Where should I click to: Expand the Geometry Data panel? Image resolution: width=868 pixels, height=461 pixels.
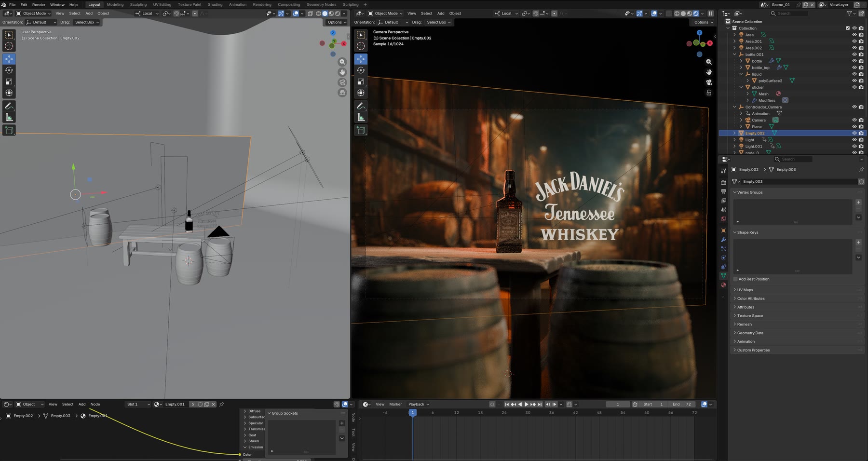point(750,333)
